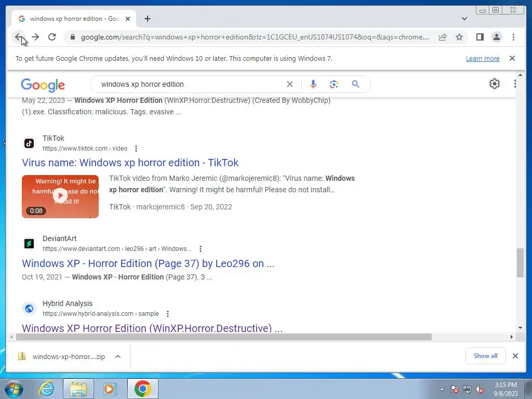Click the tiktok.com › video URL text
The width and height of the screenshot is (532, 399).
[x=85, y=148]
